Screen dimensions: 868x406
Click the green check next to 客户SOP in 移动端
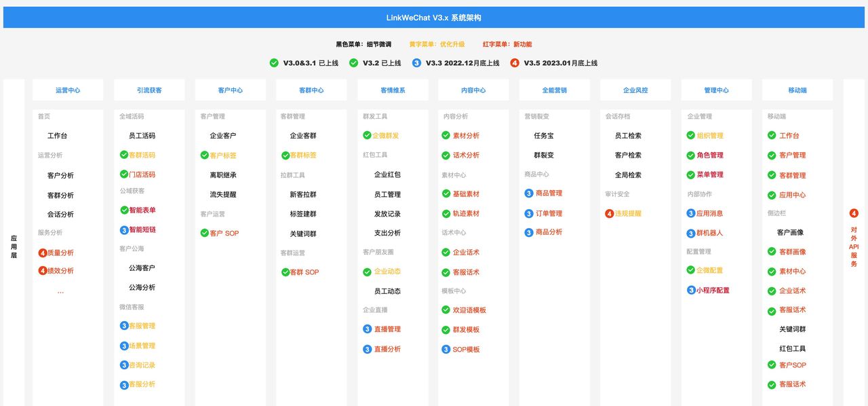771,365
